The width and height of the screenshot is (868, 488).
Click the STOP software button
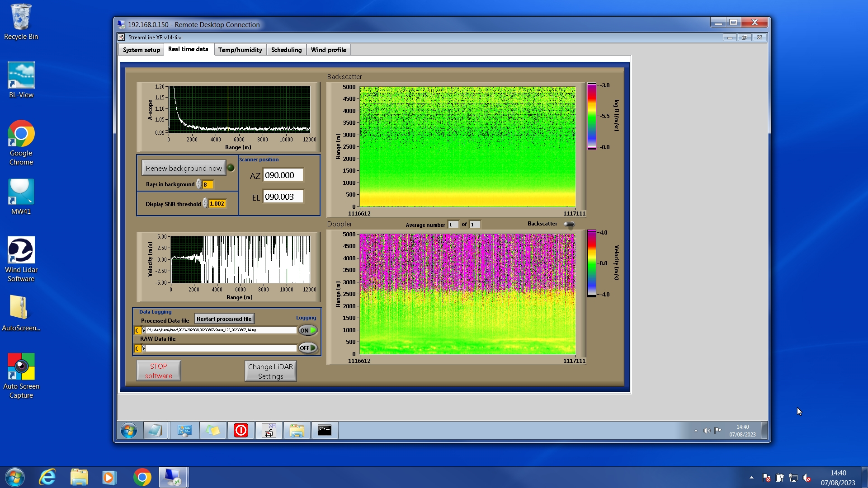(159, 371)
